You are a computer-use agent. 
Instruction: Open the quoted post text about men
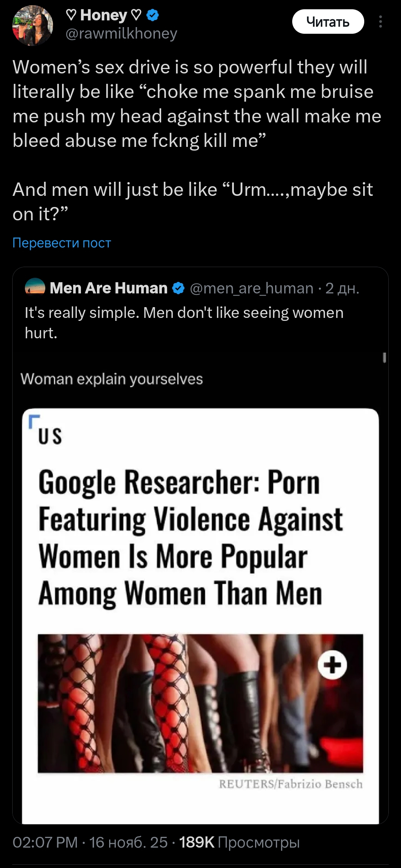click(184, 322)
